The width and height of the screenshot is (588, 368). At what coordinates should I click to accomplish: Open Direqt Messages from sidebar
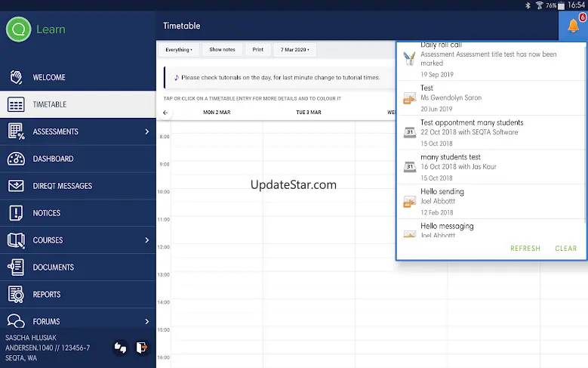(78, 186)
